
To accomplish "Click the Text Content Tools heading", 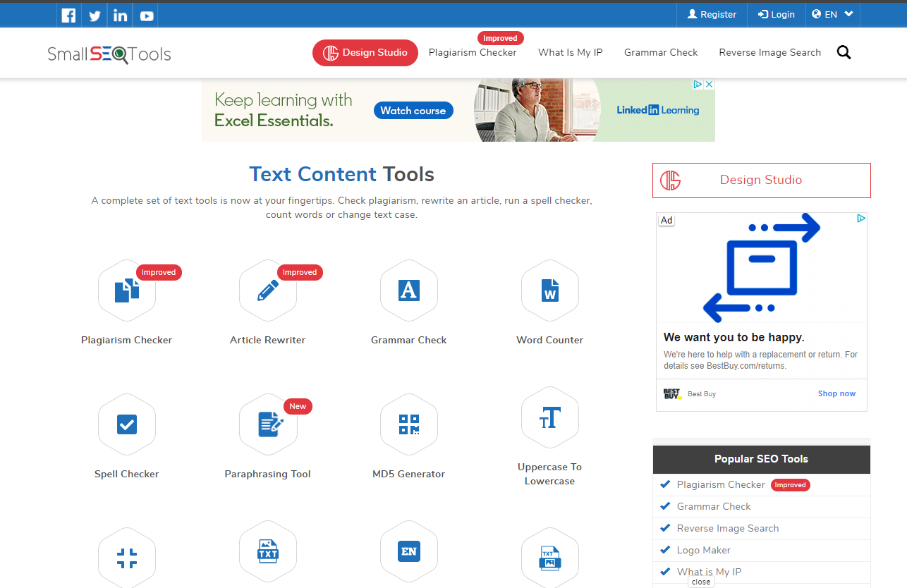I will [342, 174].
